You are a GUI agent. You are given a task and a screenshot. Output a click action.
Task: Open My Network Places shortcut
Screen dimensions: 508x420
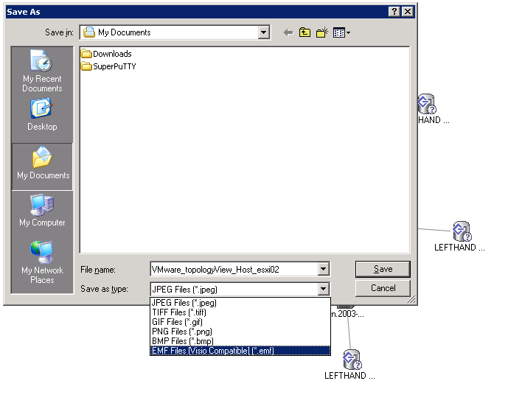(42, 261)
